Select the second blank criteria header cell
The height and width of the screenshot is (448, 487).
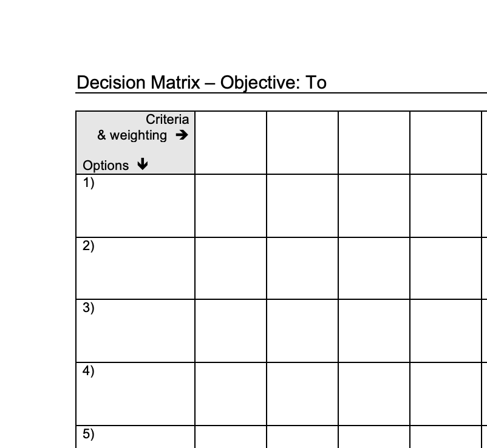[302, 143]
